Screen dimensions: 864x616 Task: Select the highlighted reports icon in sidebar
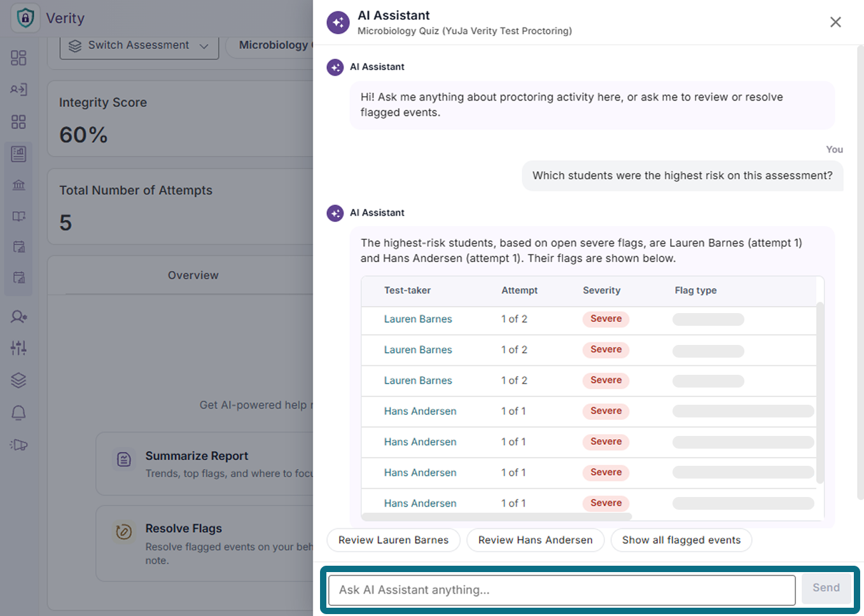pos(18,153)
